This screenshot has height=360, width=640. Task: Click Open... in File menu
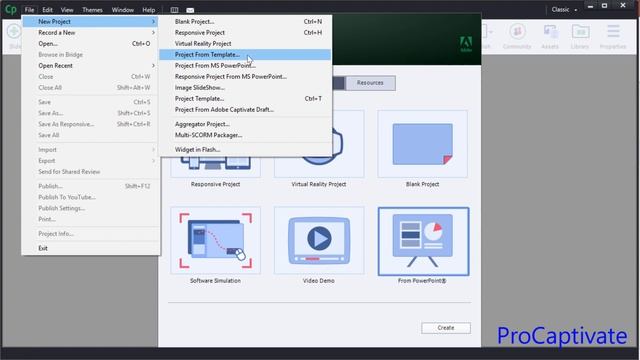[91, 44]
